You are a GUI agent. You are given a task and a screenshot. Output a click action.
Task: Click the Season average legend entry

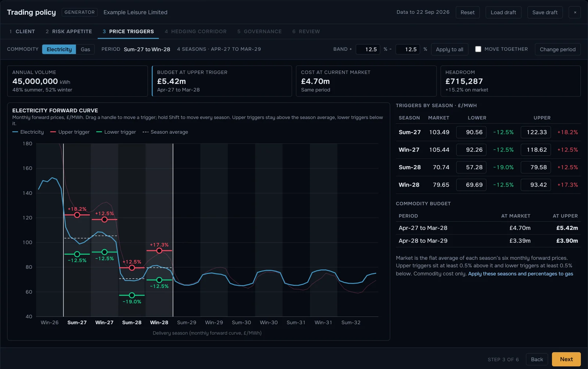[165, 132]
